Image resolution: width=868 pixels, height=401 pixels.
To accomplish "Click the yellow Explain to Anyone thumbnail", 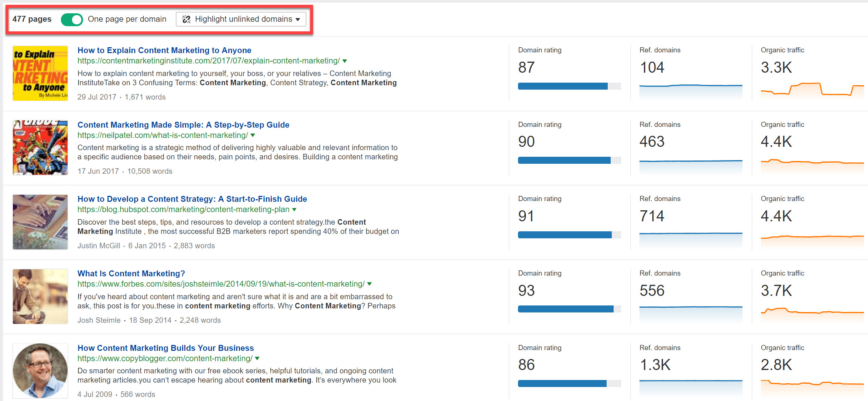I will [40, 73].
